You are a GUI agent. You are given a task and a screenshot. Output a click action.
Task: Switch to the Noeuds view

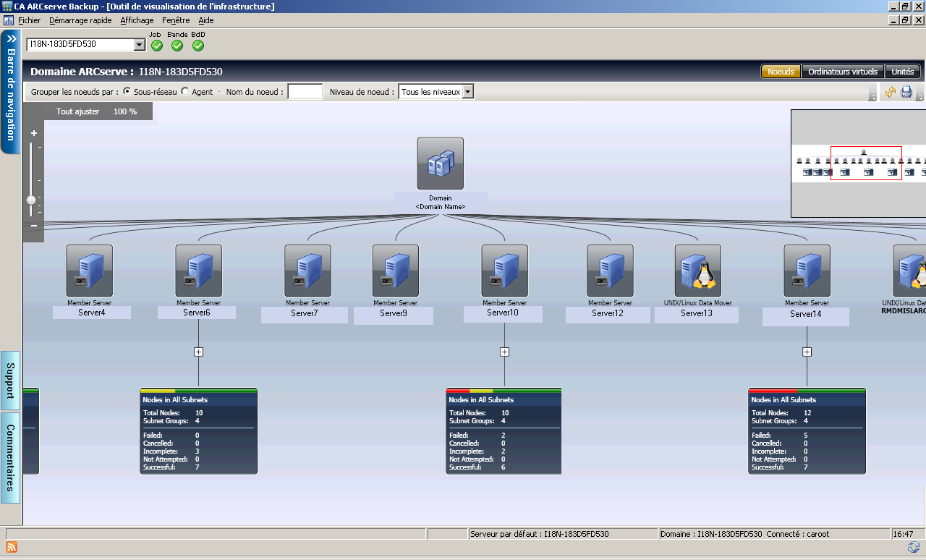click(x=781, y=72)
